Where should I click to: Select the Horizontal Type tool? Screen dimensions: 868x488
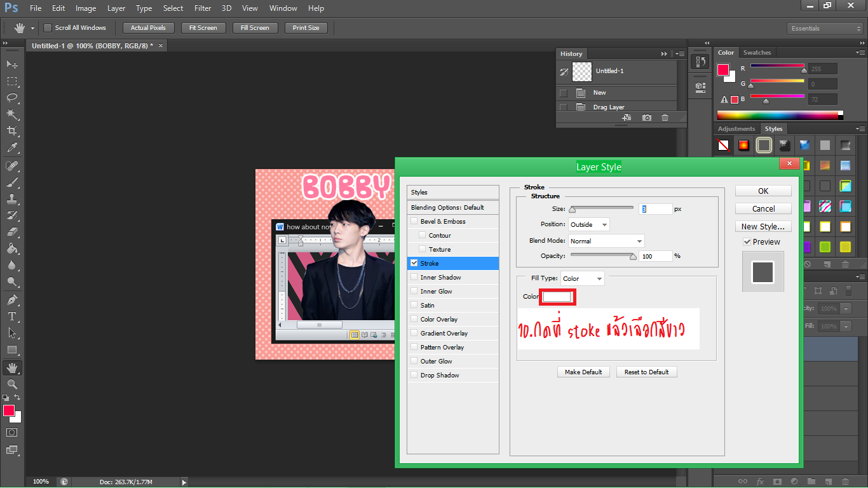click(x=12, y=316)
